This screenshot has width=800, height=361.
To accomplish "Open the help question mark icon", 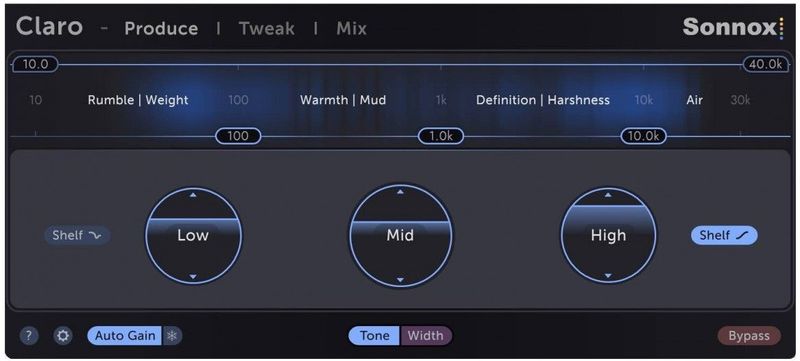I will pos(29,336).
